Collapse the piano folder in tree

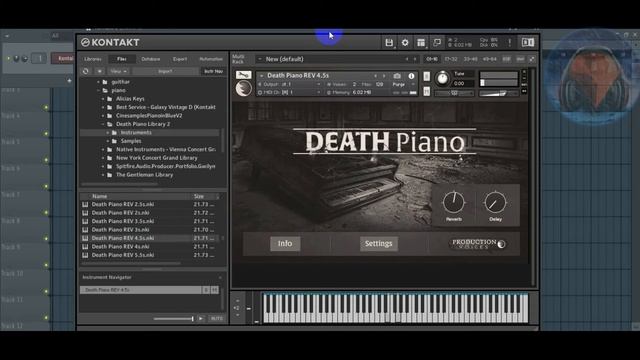point(99,91)
